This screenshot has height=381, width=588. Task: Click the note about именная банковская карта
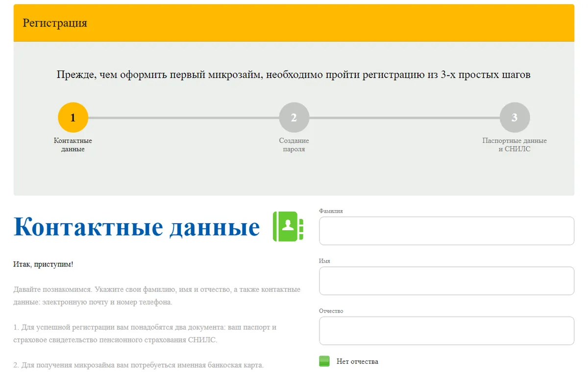coord(139,365)
